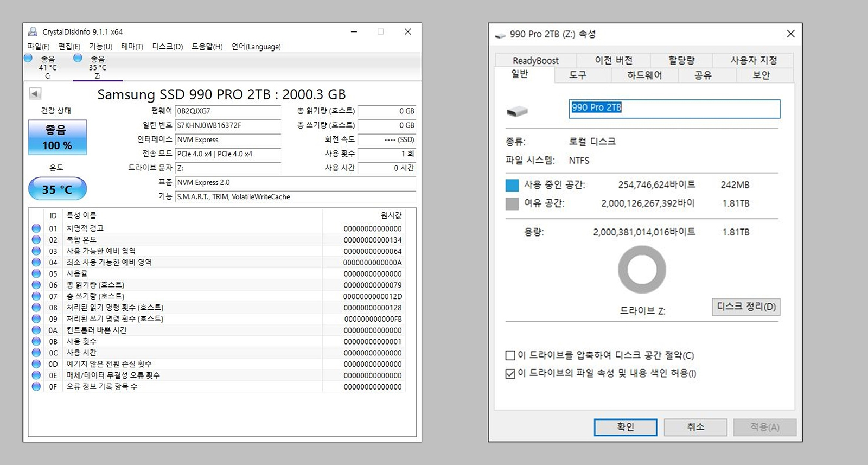This screenshot has height=465, width=868.
Task: Click status orb for attribute 06 총 읽기량
Action: [x=36, y=285]
